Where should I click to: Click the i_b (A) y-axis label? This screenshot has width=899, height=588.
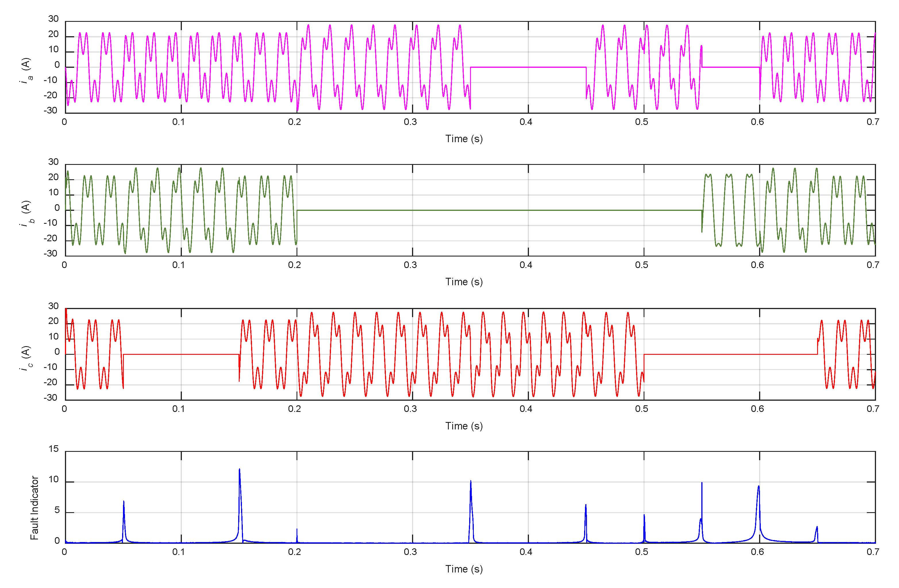(x=26, y=213)
